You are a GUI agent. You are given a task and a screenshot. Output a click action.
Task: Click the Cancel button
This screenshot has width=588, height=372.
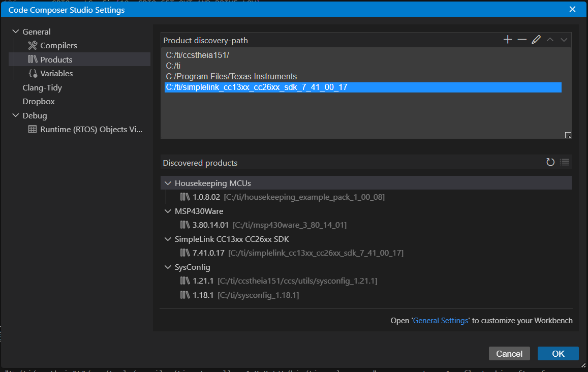pos(509,354)
